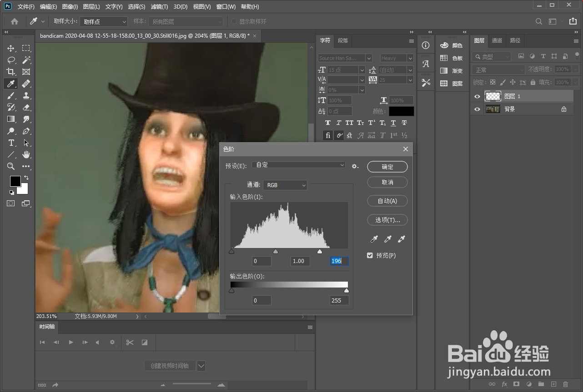
Task: Expand the timeline creation mode arrow
Action: 201,366
